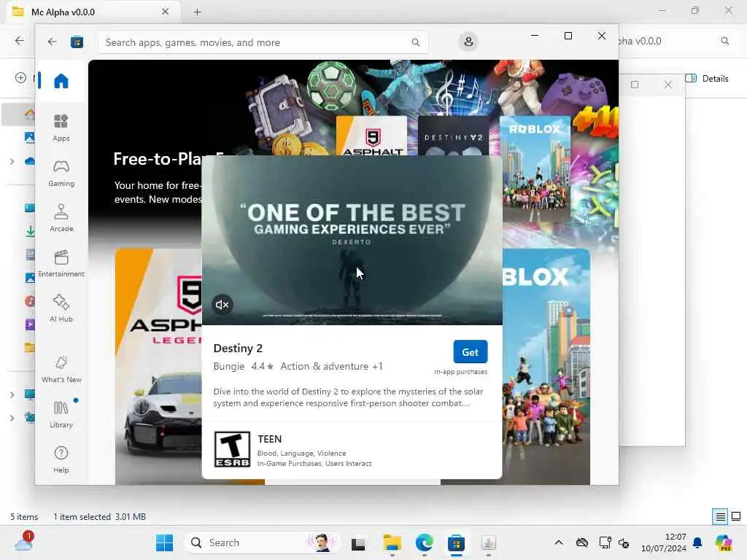This screenshot has width=747, height=560.
Task: Open the Windows Start menu
Action: [164, 542]
